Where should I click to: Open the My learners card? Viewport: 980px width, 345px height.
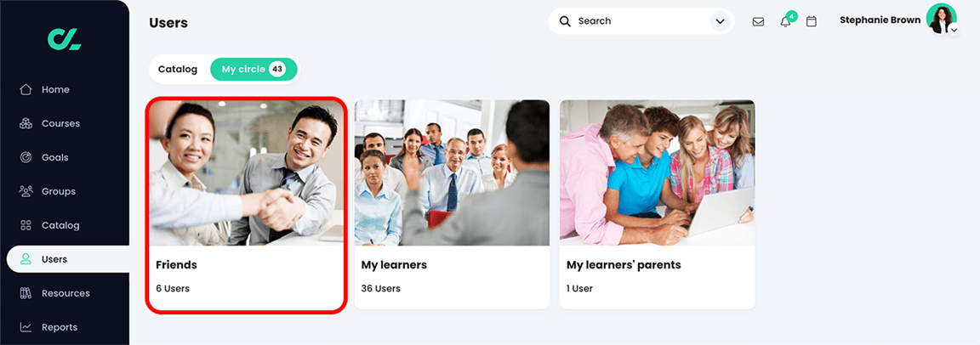tap(452, 205)
